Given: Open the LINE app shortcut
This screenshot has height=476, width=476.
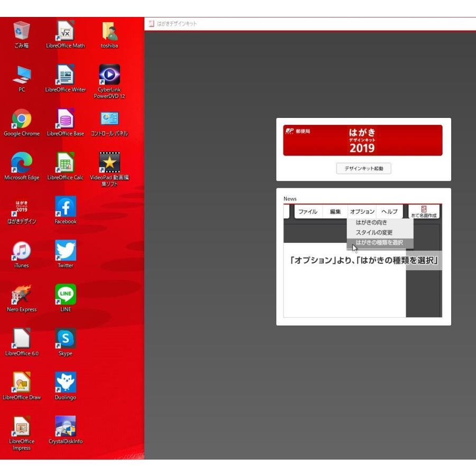Looking at the screenshot, I should pos(66,295).
